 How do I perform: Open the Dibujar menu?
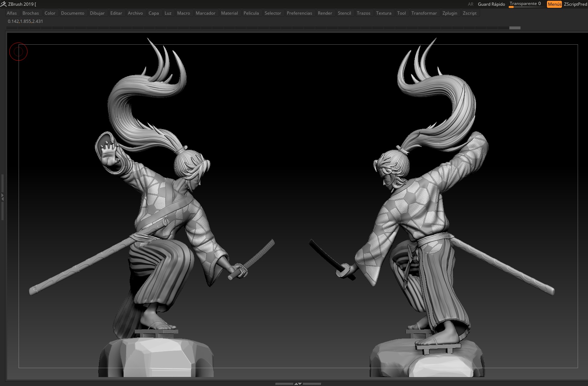click(97, 13)
